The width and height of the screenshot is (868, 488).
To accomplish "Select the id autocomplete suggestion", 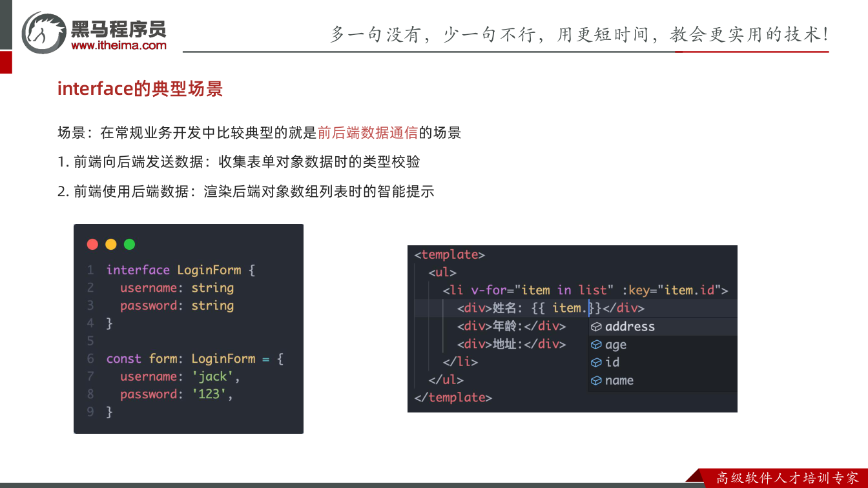I will [663, 362].
